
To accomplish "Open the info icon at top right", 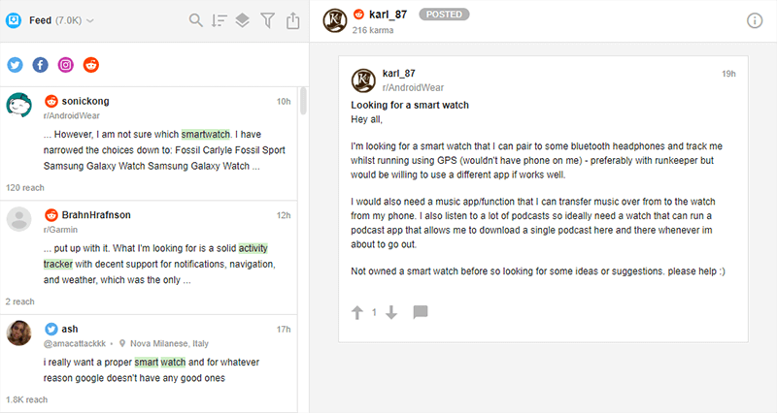I will click(755, 21).
